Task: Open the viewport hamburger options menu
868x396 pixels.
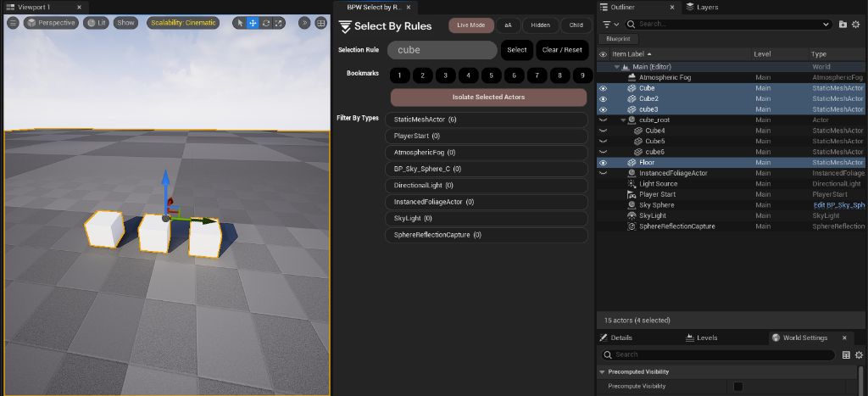Action: (x=13, y=23)
